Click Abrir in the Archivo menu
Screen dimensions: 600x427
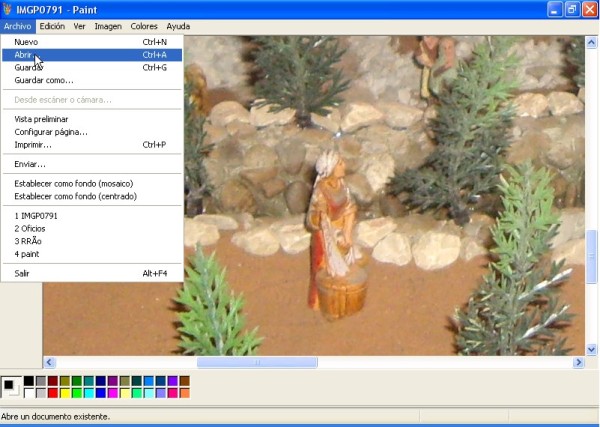(x=24, y=55)
